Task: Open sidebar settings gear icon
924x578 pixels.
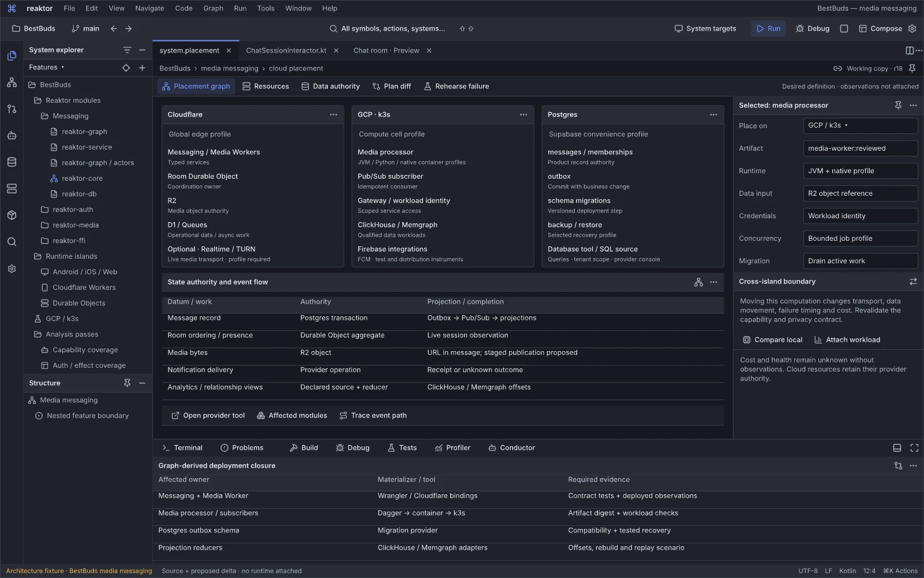Action: point(12,269)
